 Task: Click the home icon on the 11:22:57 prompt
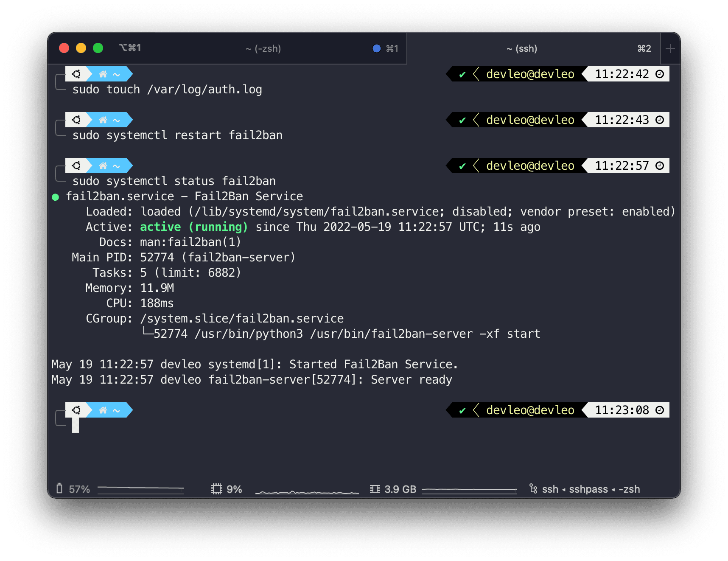(x=103, y=166)
